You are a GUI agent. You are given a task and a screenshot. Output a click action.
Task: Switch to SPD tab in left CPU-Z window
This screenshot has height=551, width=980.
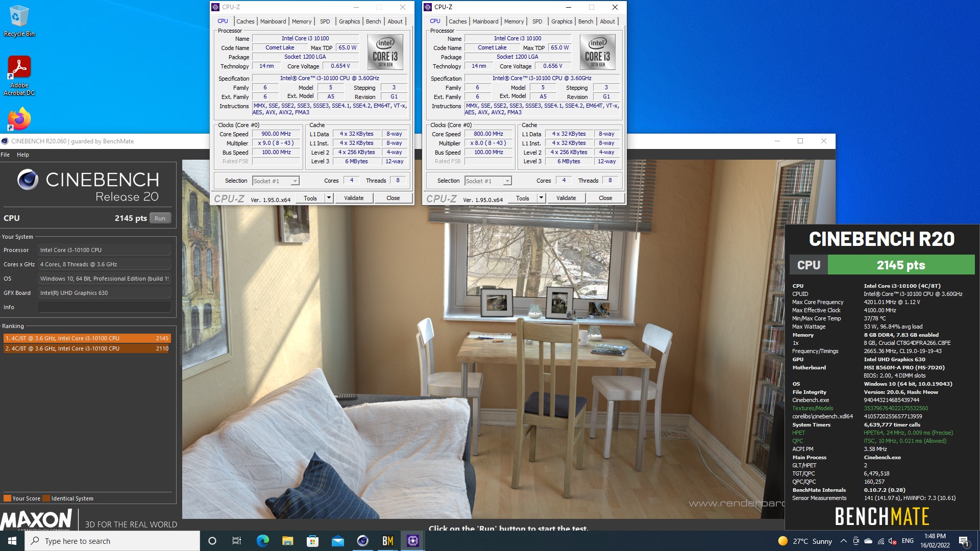coord(325,21)
